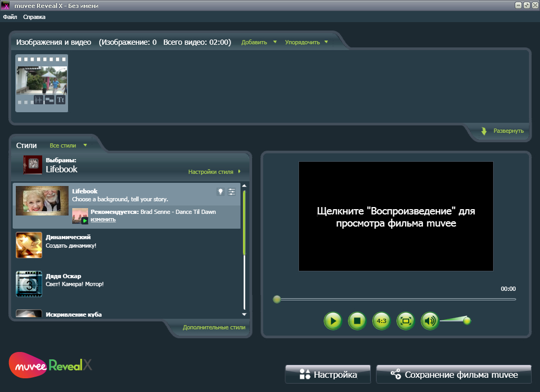Add caption with the Tt icon on clip
Viewport: 540px width, 392px height.
click(x=61, y=100)
